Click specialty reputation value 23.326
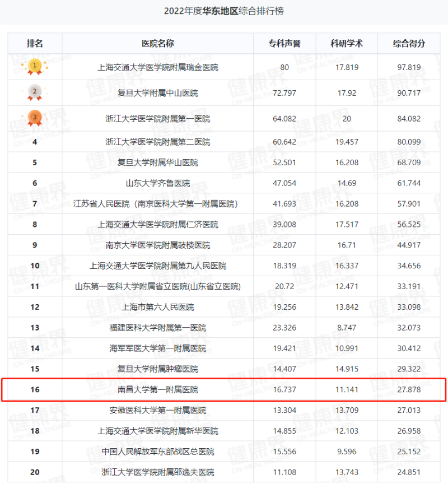The height and width of the screenshot is (493, 448). pyautogui.click(x=284, y=328)
